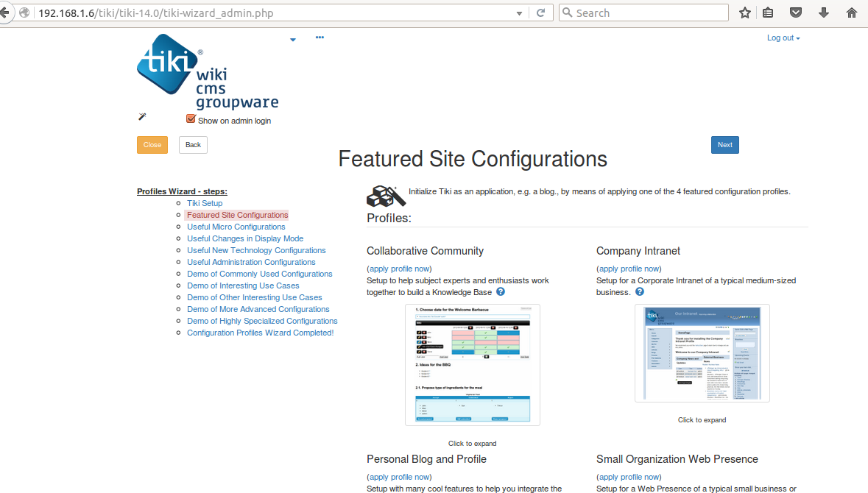Apply the Collaborative Community profile now
Screen dimensions: 868x493
tap(399, 269)
